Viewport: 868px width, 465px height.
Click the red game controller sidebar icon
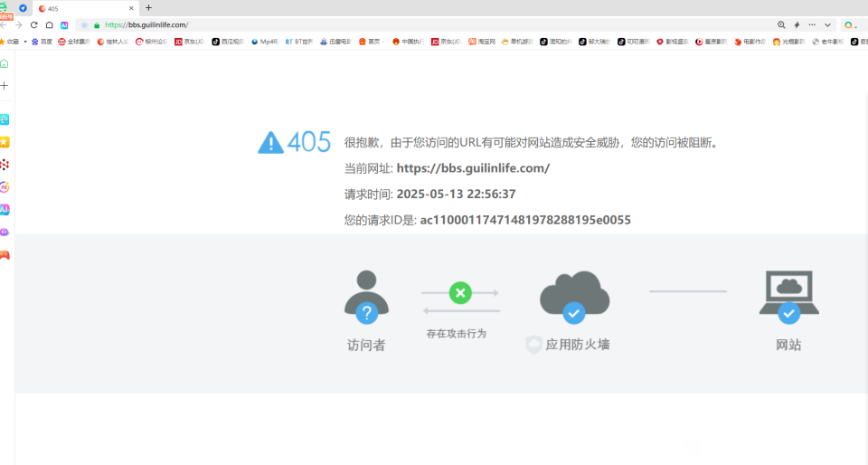5,255
